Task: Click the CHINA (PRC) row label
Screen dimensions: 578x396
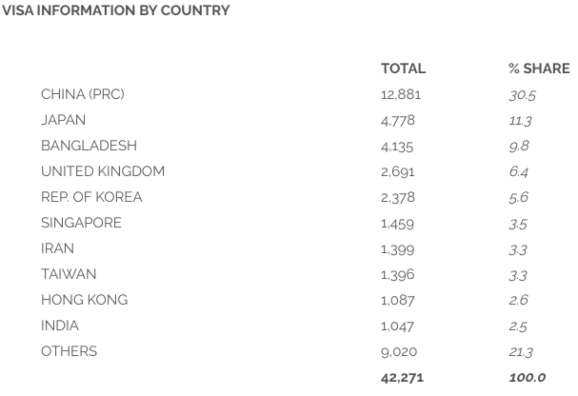Action: (x=83, y=94)
